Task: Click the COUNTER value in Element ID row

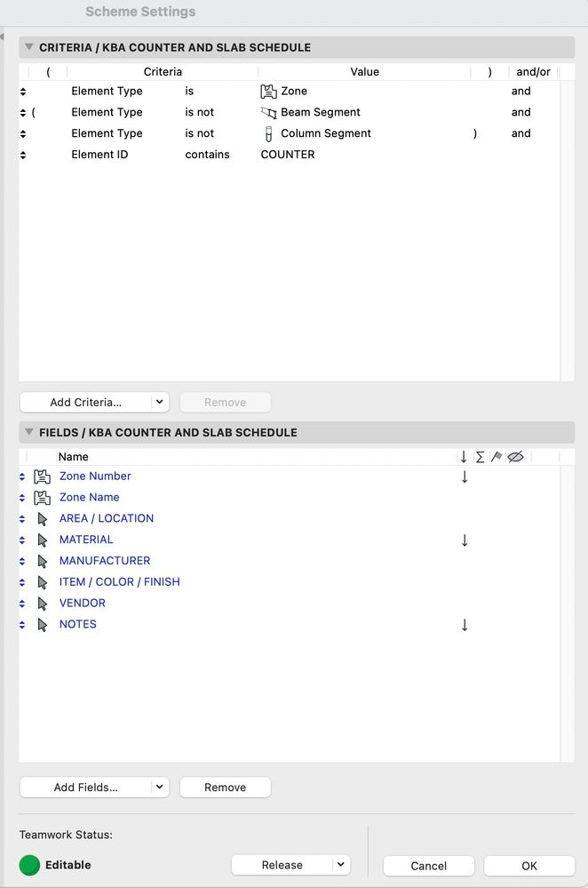Action: (288, 155)
